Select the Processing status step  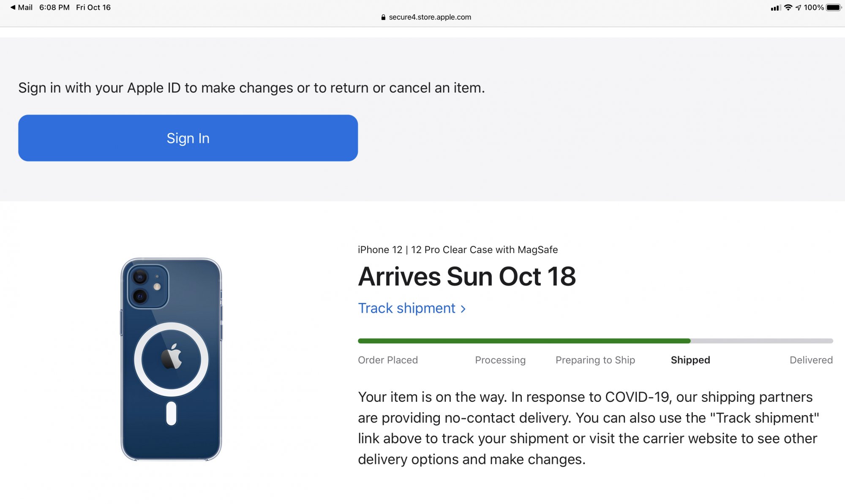(500, 360)
